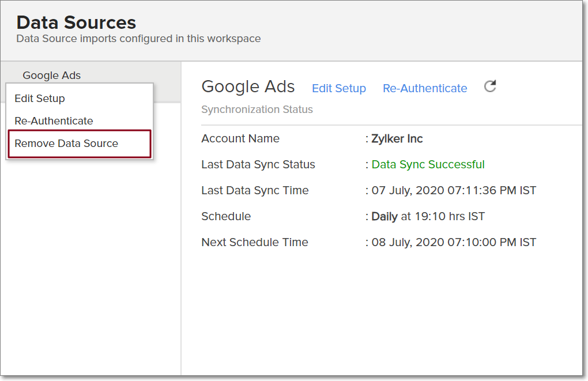Click the Last Data Sync Time value
This screenshot has height=381, width=588.
(454, 191)
